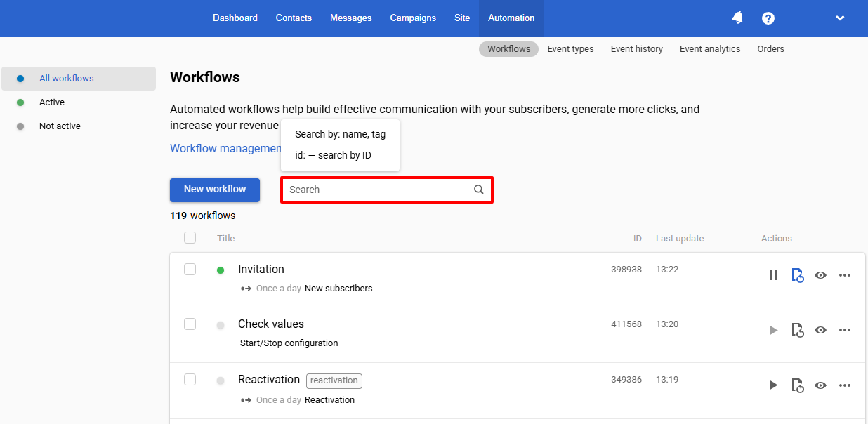Switch to the Event types tab
This screenshot has width=868, height=424.
click(x=570, y=49)
